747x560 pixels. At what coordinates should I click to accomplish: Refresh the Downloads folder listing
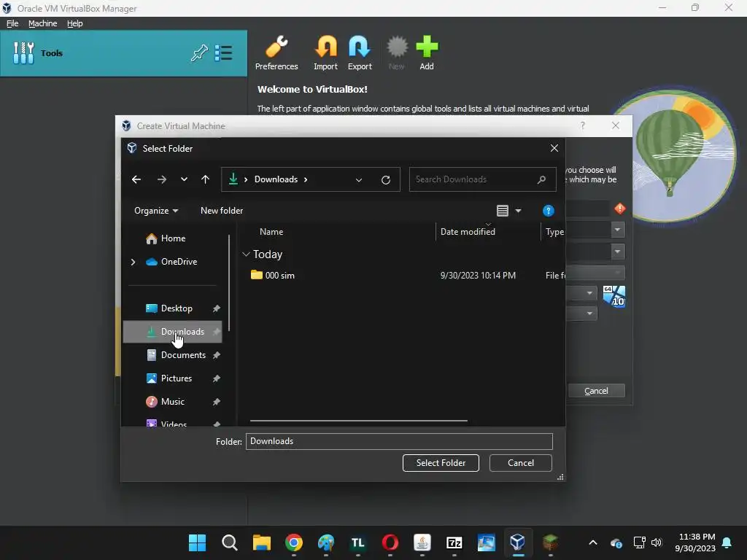point(386,179)
